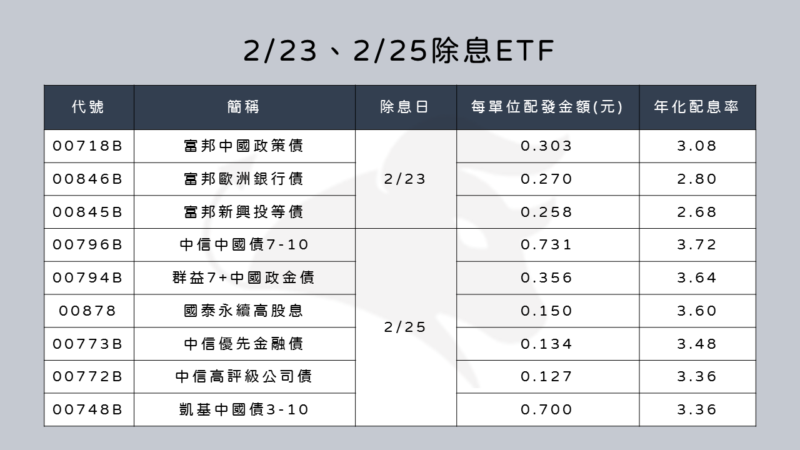Click the title 2/23、2/25除息ETF
The image size is (800, 450).
coord(399,51)
